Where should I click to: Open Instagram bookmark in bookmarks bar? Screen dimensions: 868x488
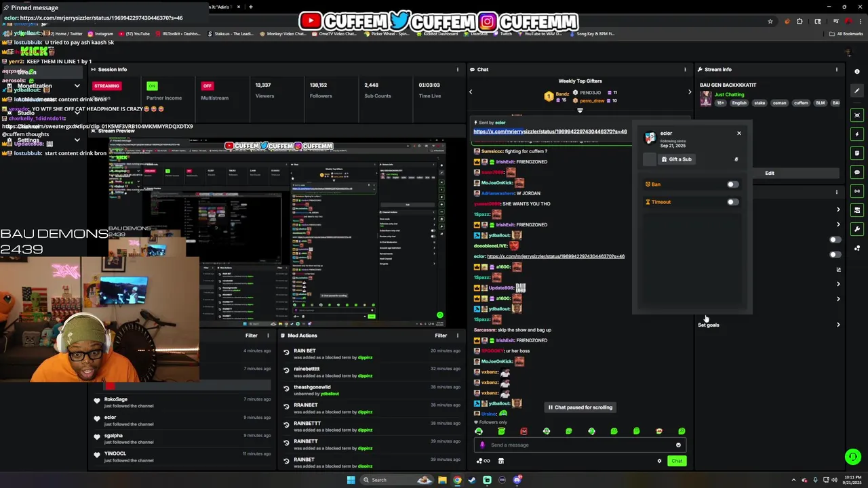[100, 34]
